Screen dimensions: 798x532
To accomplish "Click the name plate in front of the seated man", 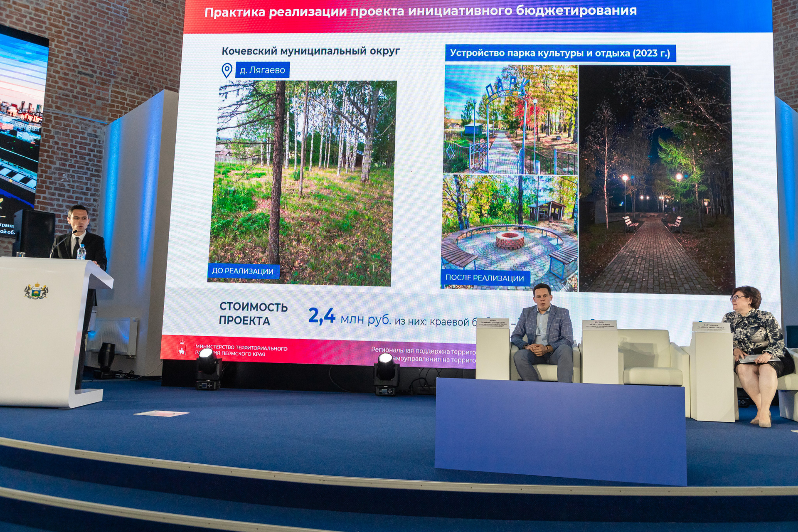I will 493,323.
